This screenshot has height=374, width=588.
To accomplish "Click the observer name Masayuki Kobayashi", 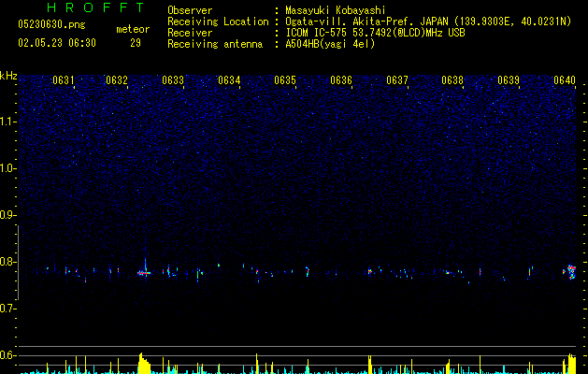I will [x=336, y=10].
